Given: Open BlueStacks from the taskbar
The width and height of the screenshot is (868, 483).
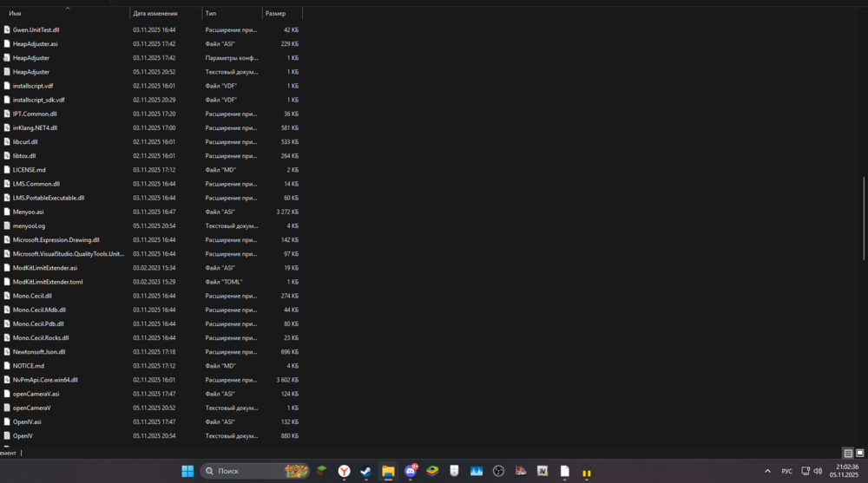Looking at the screenshot, I should point(432,471).
